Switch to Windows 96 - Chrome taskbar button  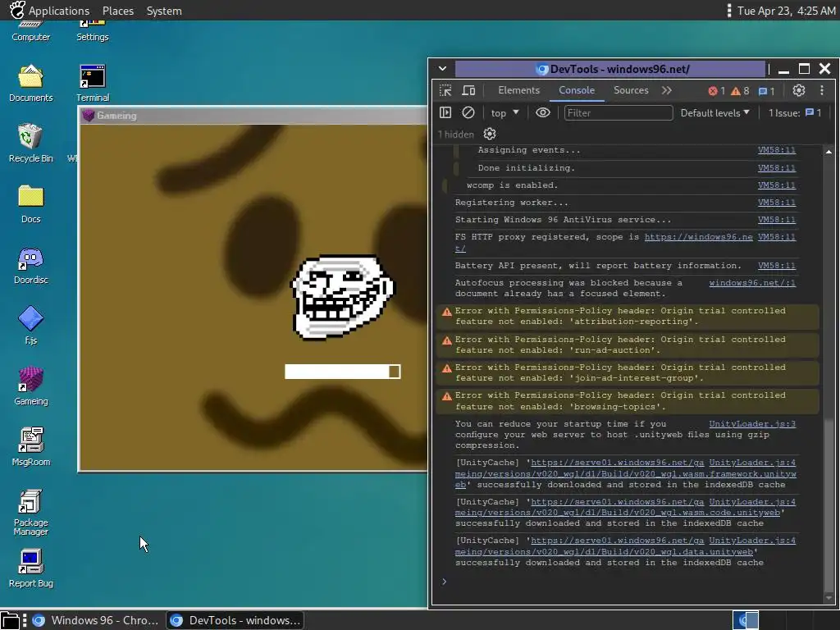click(x=95, y=620)
